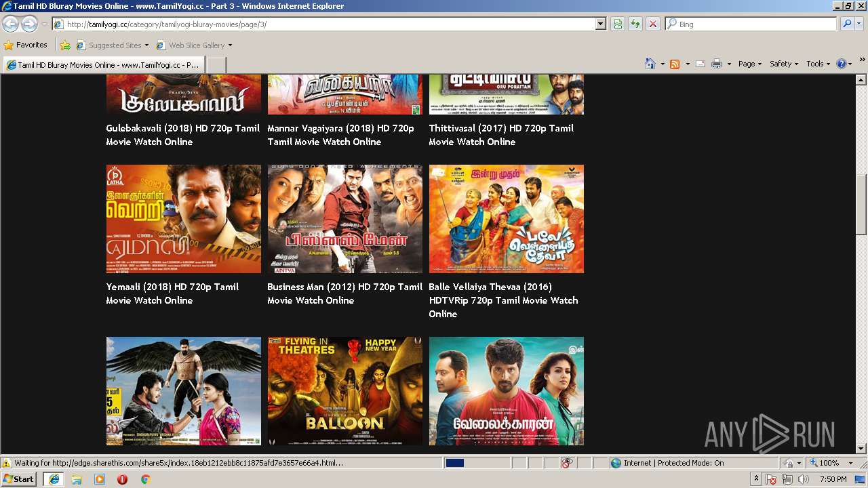
Task: Click the Read Mail icon
Action: (701, 64)
